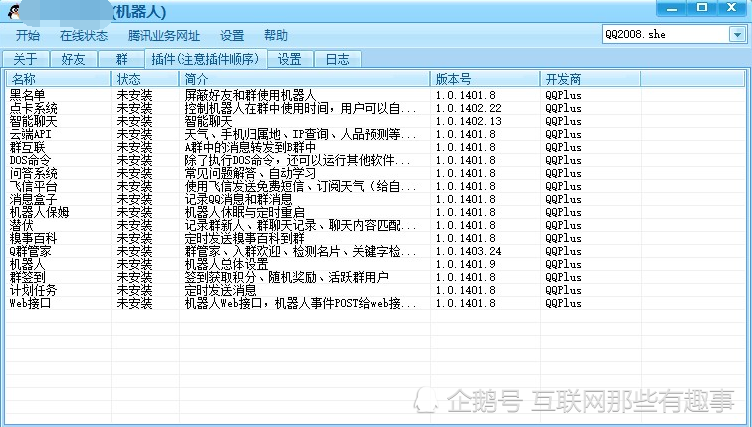Screen dimensions: 752x427
Task: Open the 开始 menu
Action: [28, 36]
